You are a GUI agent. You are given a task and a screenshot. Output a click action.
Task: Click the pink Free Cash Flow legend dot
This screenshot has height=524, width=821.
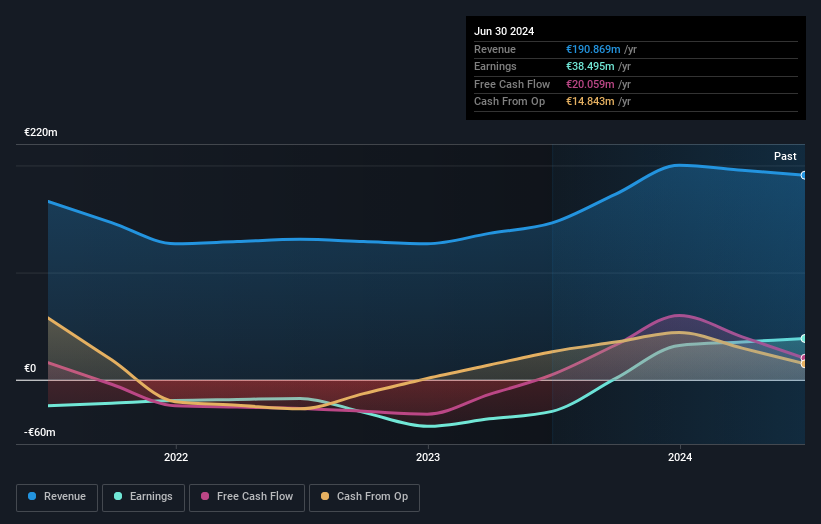tap(205, 496)
